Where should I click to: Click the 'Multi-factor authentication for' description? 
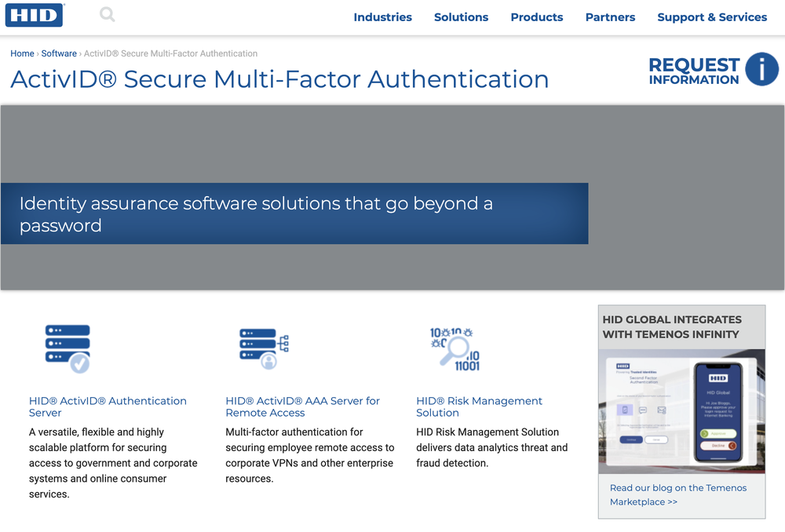(310, 455)
